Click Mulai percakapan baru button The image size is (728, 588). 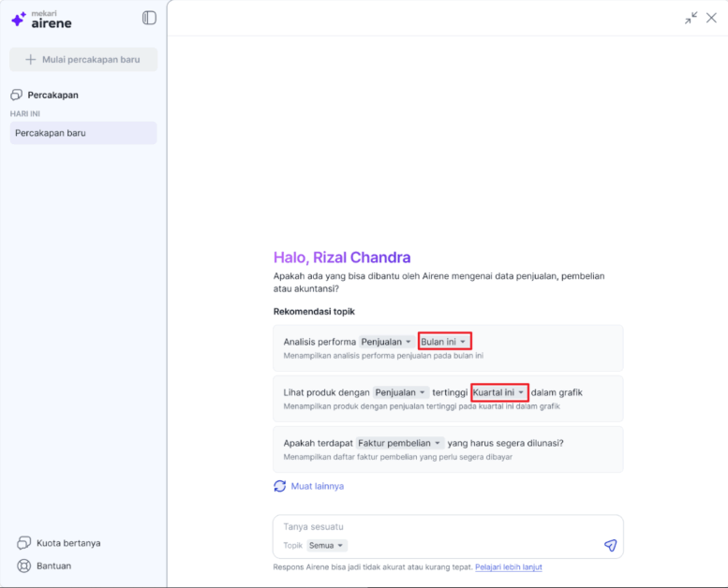point(83,59)
